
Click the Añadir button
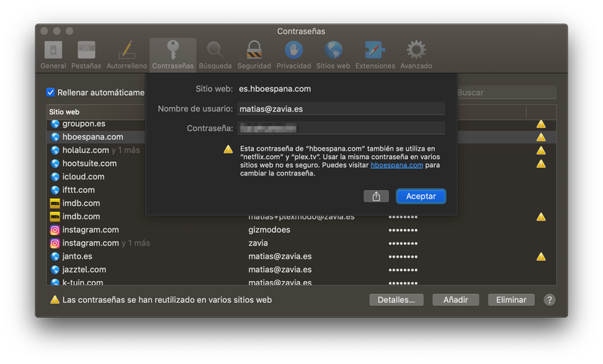point(456,300)
